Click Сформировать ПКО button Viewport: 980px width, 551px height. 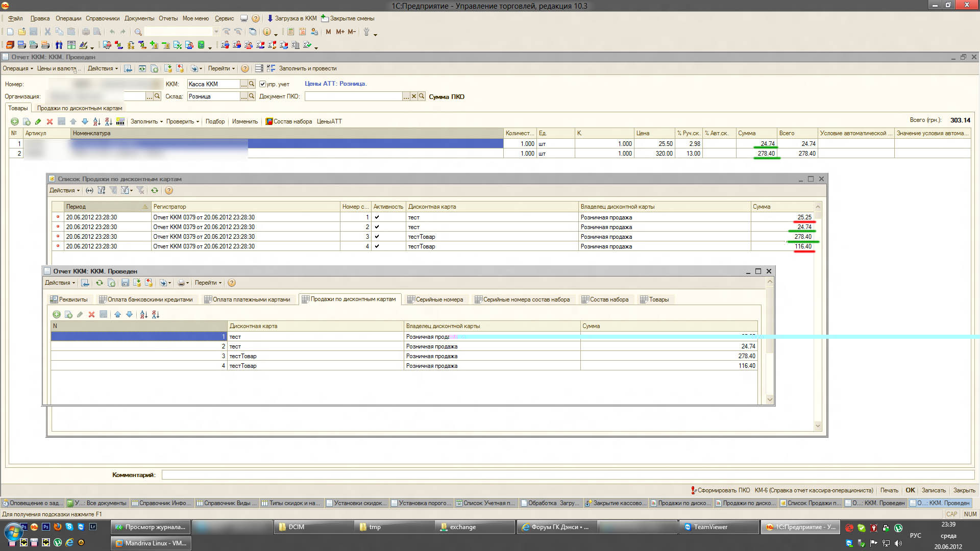pos(720,490)
